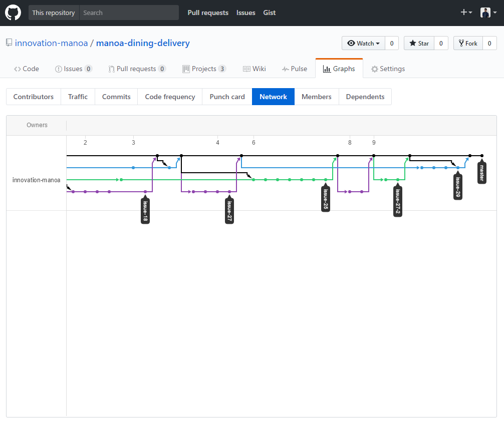Expand the Watch dropdown button

click(363, 44)
